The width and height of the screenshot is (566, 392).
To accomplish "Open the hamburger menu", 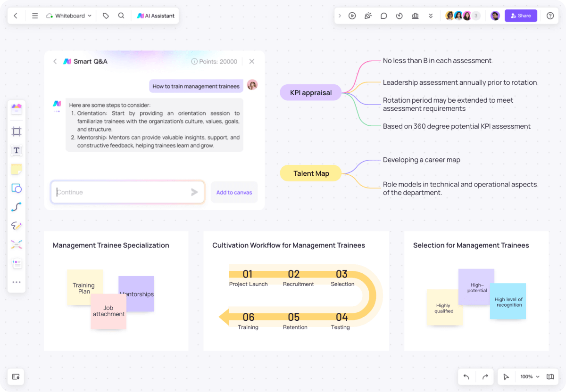I will [x=35, y=16].
